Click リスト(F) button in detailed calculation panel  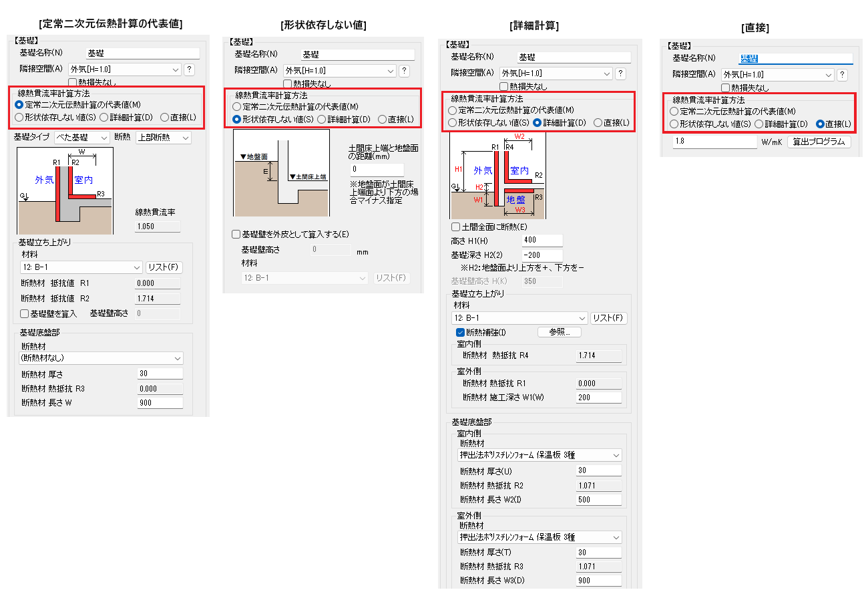609,318
